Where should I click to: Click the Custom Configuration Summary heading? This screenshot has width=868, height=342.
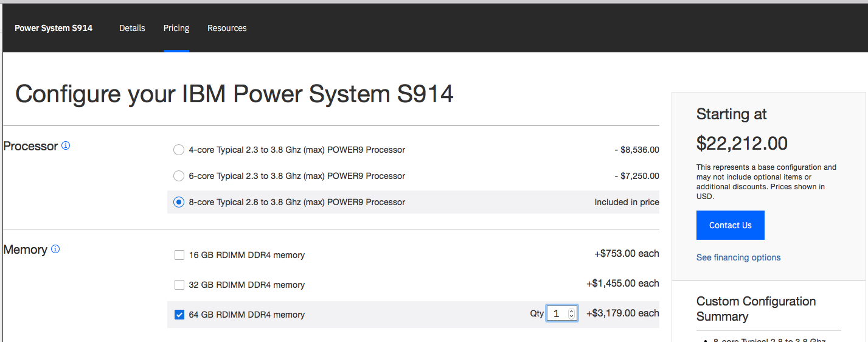756,309
